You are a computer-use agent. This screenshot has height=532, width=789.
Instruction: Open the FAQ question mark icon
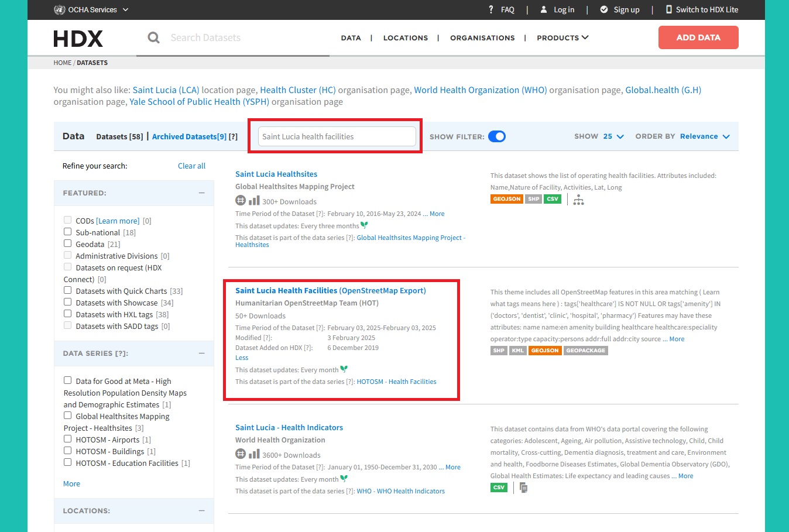pyautogui.click(x=491, y=9)
